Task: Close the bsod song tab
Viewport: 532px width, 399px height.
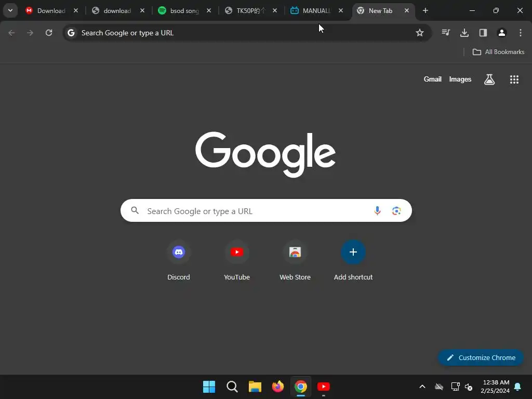Action: 209,10
